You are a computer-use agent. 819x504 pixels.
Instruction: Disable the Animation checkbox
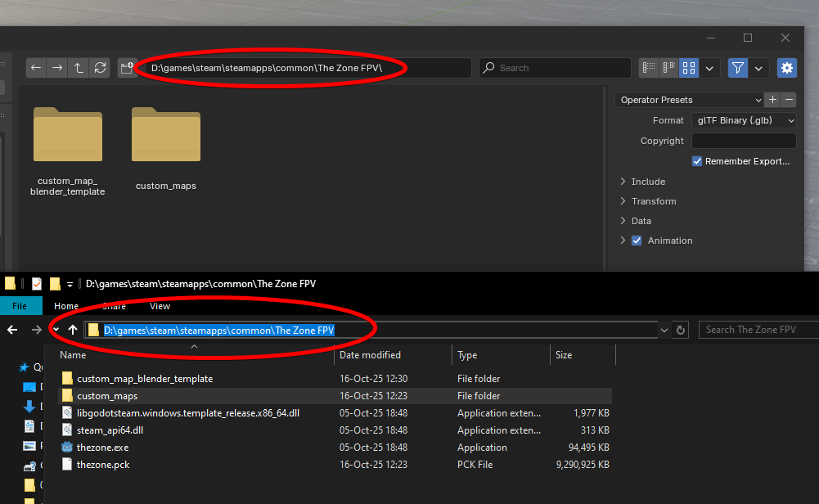pyautogui.click(x=637, y=241)
